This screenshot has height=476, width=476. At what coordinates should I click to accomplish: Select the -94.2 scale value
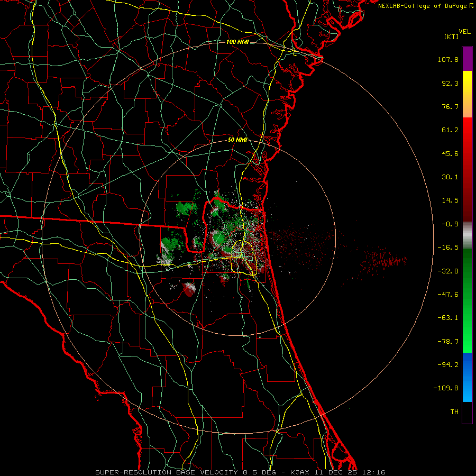click(448, 364)
